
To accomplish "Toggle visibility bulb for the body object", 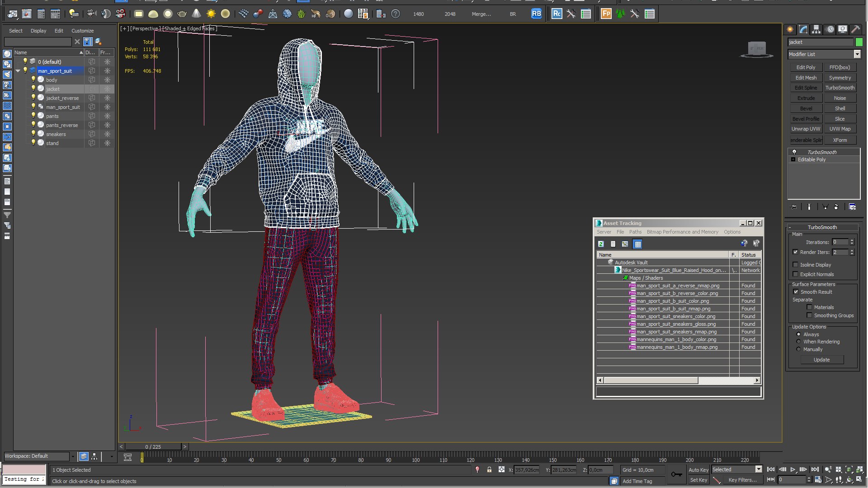I will 33,80.
